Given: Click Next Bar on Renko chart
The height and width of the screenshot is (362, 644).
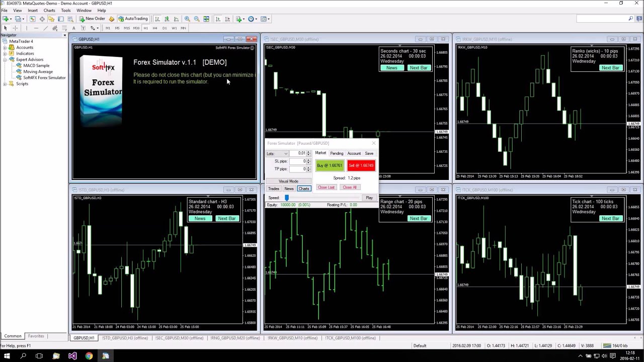Looking at the screenshot, I should (x=610, y=68).
